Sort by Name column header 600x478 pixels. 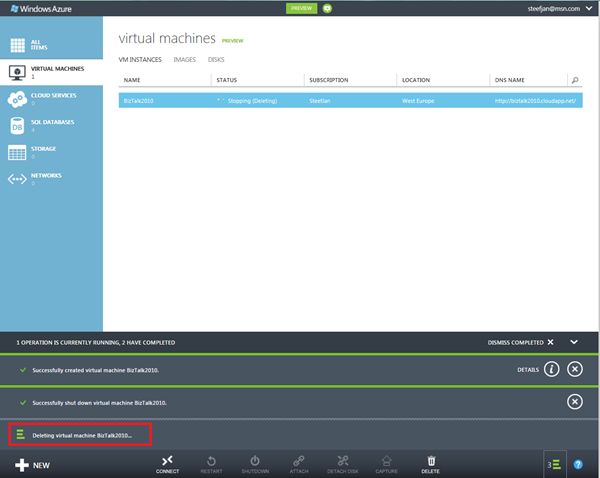pyautogui.click(x=132, y=80)
